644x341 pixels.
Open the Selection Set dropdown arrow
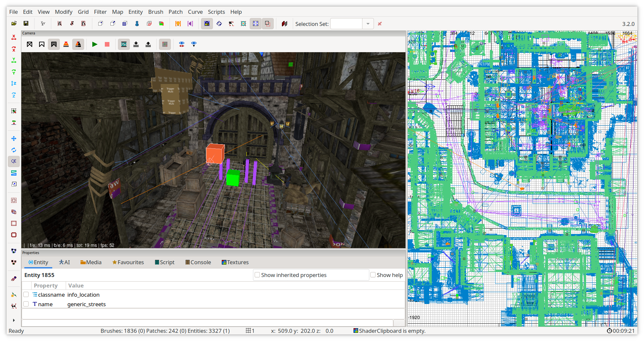pos(368,24)
